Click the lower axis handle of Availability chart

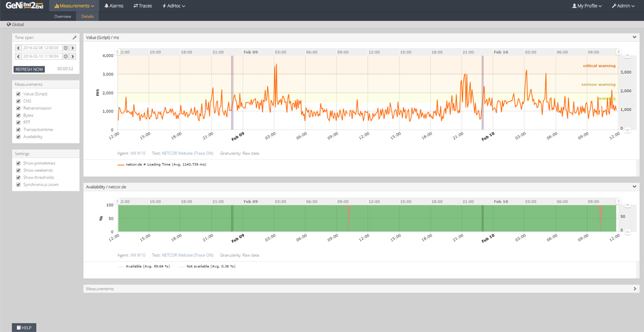[x=627, y=232]
